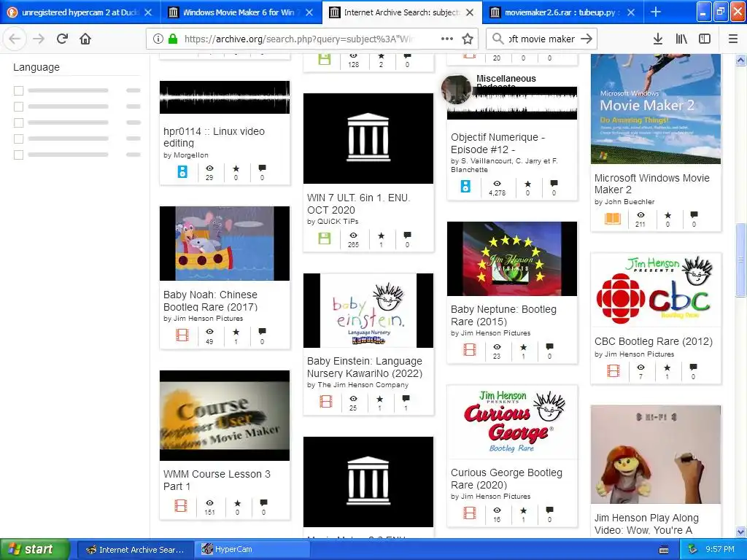Switch to unregistered hypercam 2 tab
747x560 pixels.
pyautogui.click(x=80, y=12)
